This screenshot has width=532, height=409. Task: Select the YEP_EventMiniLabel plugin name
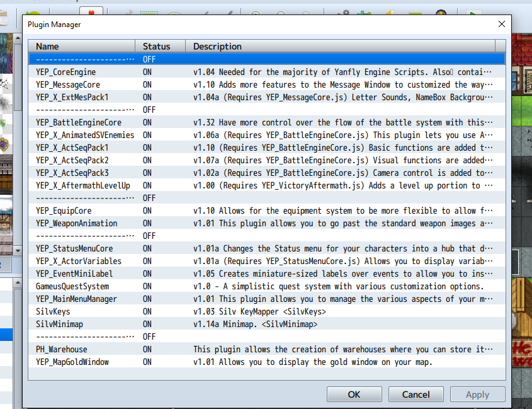(x=74, y=274)
